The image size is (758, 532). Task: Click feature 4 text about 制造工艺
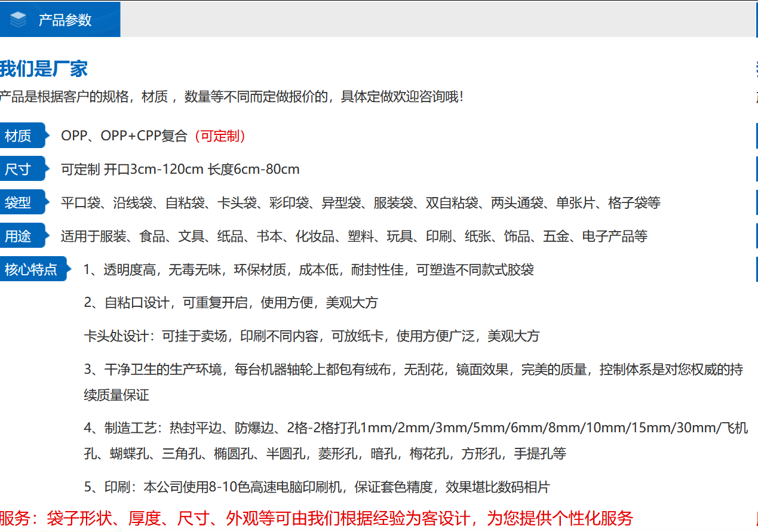tap(415, 428)
